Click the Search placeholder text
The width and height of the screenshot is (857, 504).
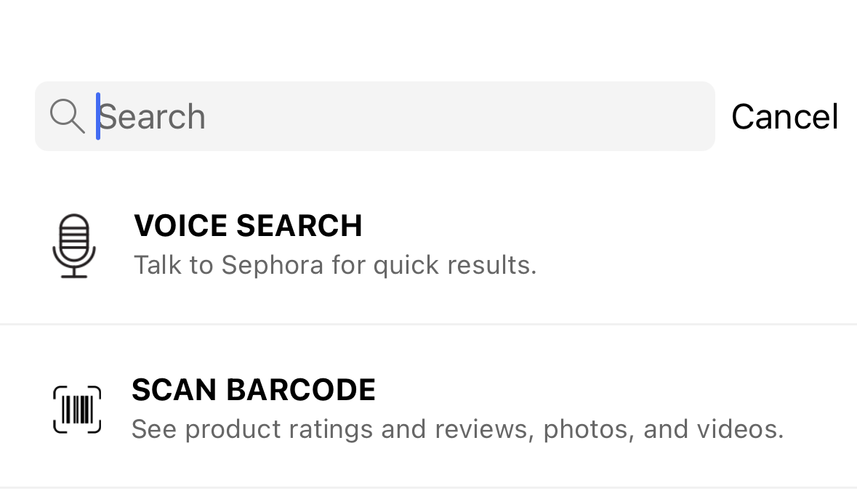coord(152,115)
